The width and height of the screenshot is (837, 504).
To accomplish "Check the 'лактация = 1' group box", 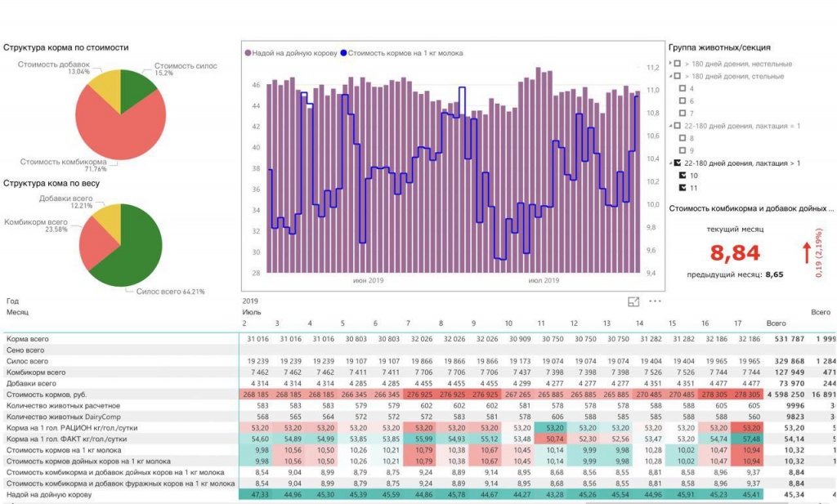I will coord(678,126).
